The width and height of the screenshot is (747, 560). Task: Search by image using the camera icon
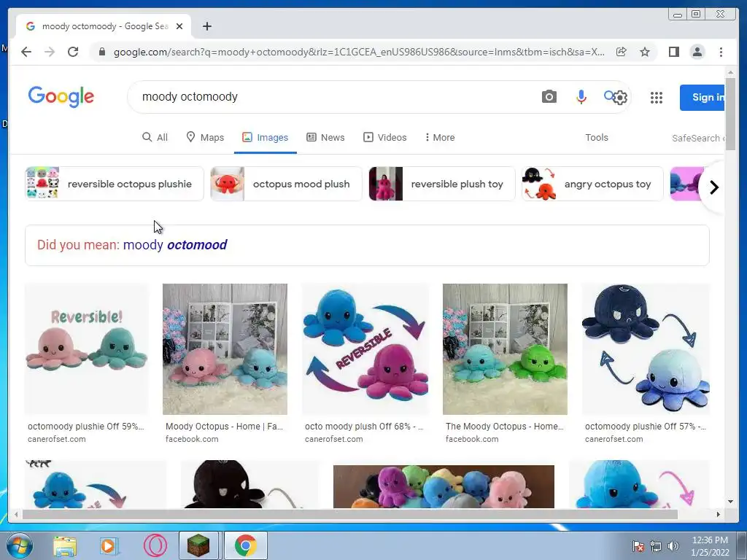click(x=549, y=97)
